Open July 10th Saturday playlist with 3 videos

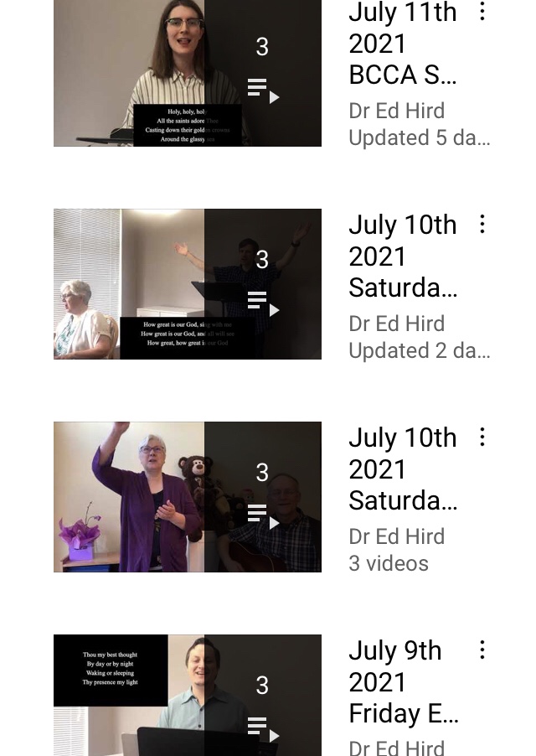403,469
